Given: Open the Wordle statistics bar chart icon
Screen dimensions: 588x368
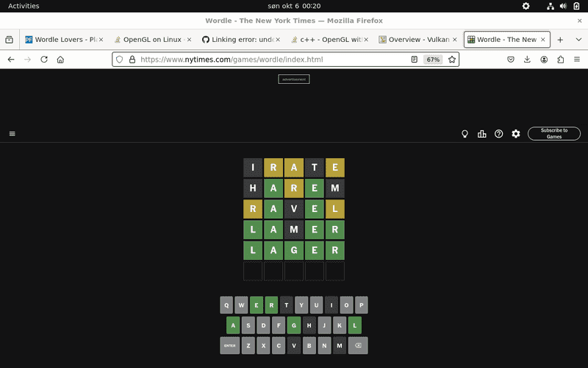Looking at the screenshot, I should 482,134.
